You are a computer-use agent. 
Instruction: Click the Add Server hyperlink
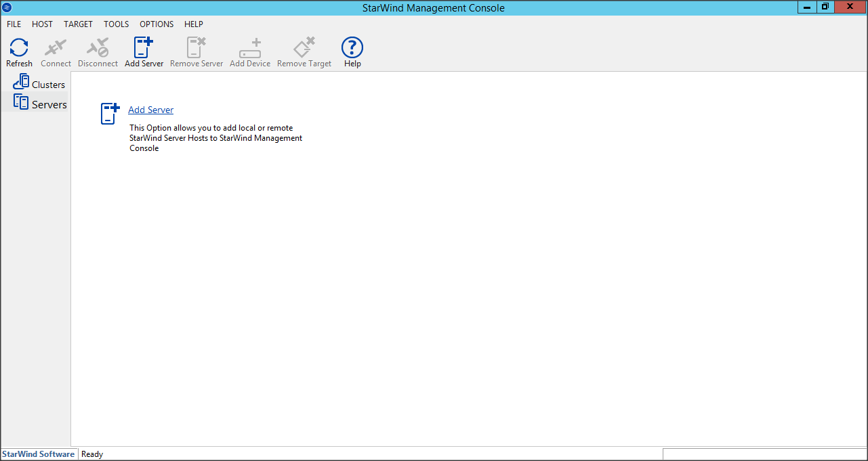[x=150, y=110]
